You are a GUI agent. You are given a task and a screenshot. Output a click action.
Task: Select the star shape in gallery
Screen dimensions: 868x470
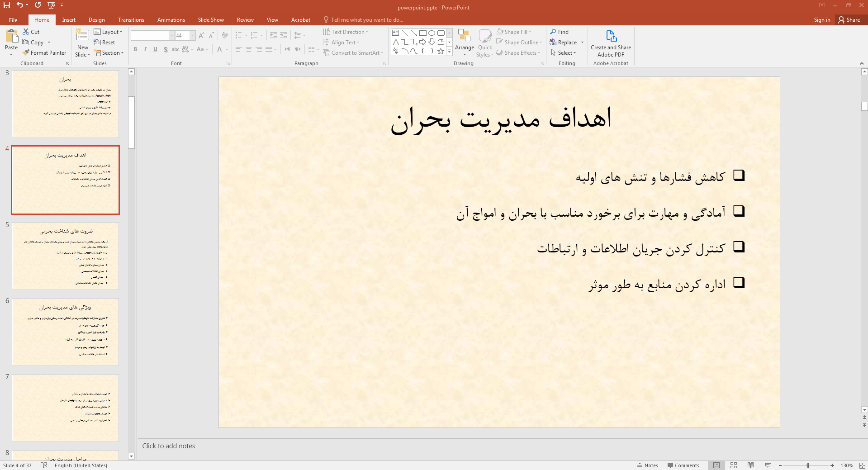click(x=441, y=51)
